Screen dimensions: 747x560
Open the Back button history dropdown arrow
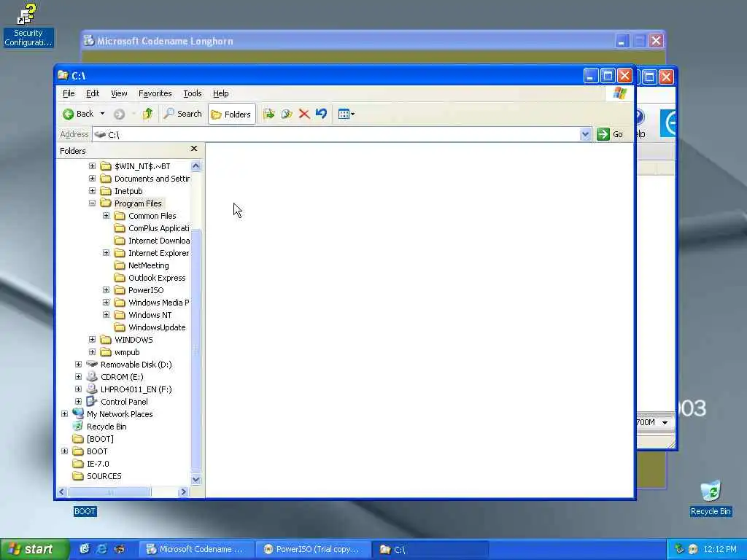pyautogui.click(x=102, y=114)
